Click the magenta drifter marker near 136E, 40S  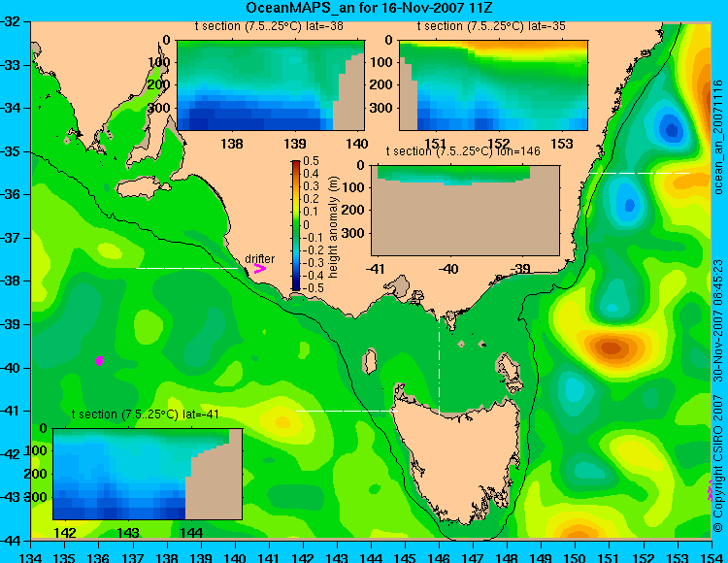point(99,361)
